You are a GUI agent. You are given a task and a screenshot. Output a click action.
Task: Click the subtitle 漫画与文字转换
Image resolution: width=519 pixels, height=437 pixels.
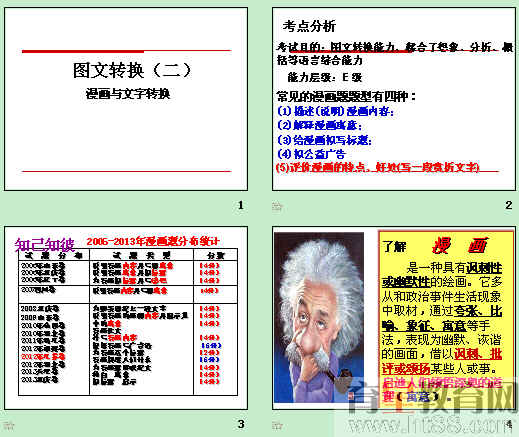128,94
